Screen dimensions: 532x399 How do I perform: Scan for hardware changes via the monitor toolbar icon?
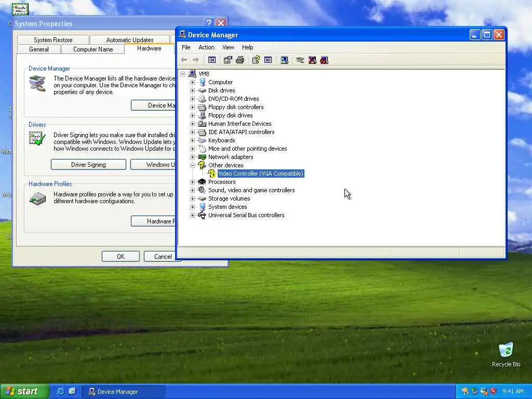[284, 60]
